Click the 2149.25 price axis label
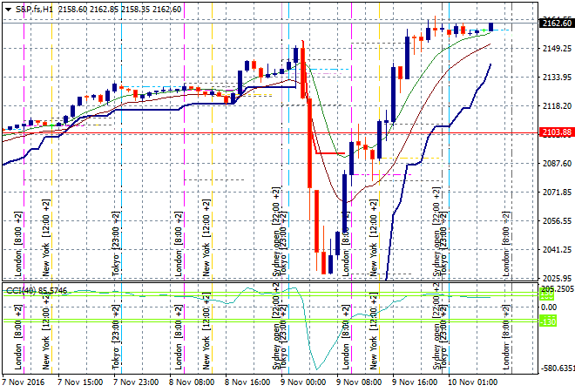Image resolution: width=575 pixels, height=392 pixels. click(x=557, y=49)
